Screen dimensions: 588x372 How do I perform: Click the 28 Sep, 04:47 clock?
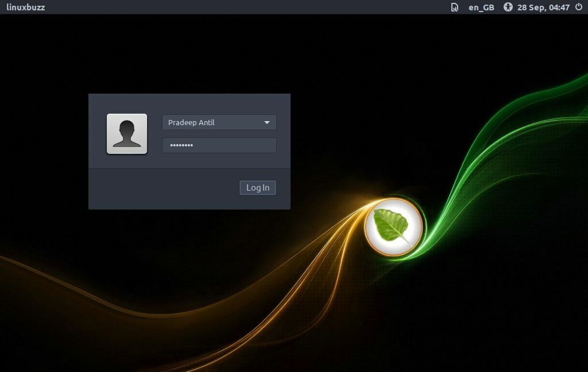[543, 7]
